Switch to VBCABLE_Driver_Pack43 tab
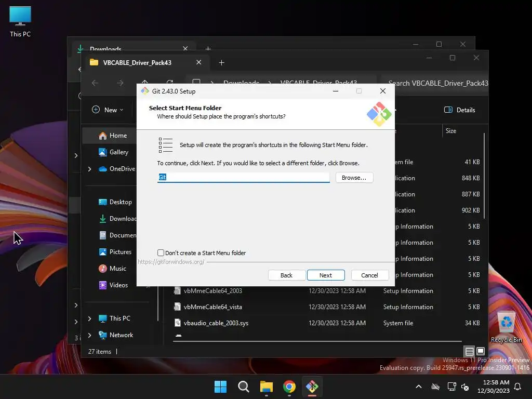Image resolution: width=532 pixels, height=399 pixels. click(137, 63)
